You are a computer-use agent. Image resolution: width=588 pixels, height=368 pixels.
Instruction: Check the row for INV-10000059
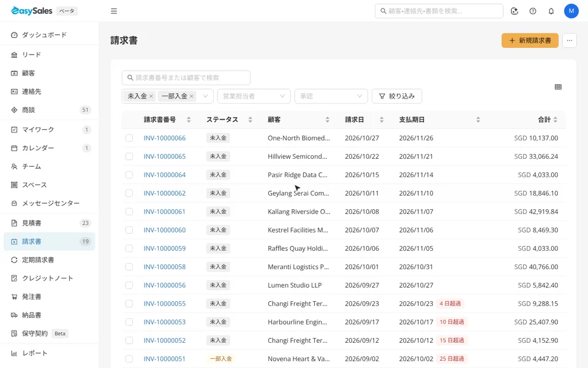pyautogui.click(x=129, y=248)
